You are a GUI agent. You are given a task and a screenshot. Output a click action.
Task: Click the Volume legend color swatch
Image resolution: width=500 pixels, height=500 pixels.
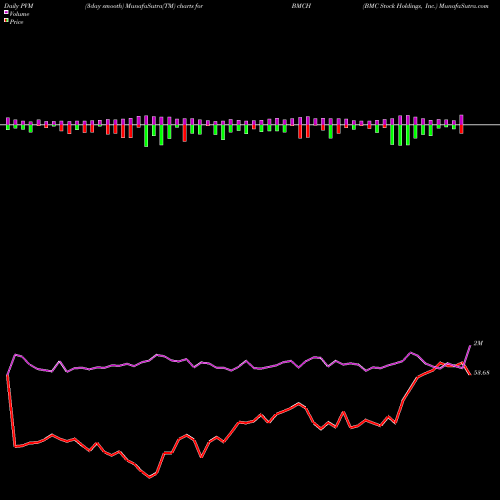(6, 13)
